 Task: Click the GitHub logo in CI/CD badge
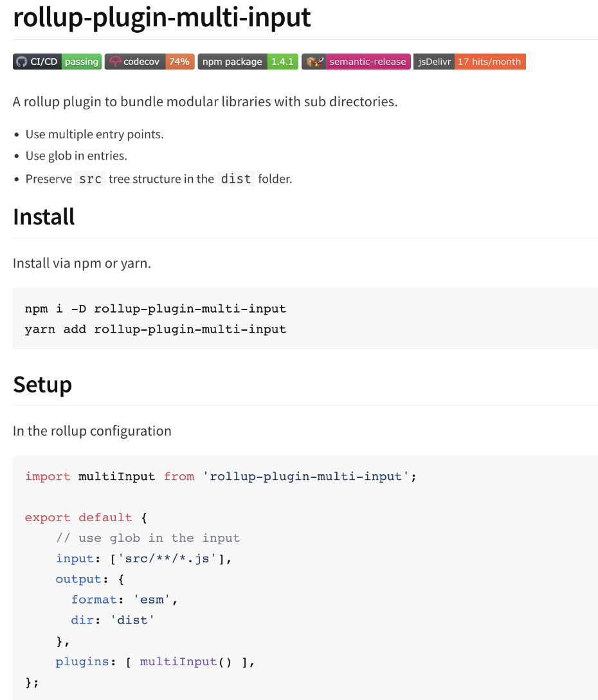pos(21,62)
